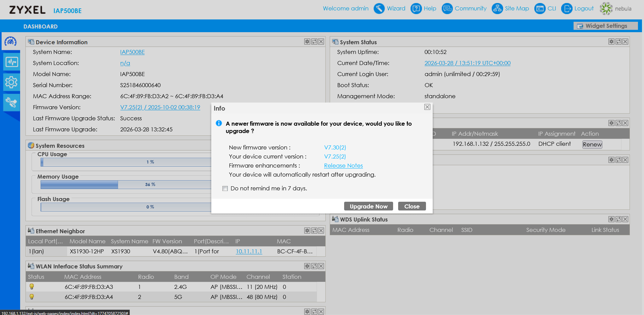Open the Dashboard sidebar icon

point(11,42)
